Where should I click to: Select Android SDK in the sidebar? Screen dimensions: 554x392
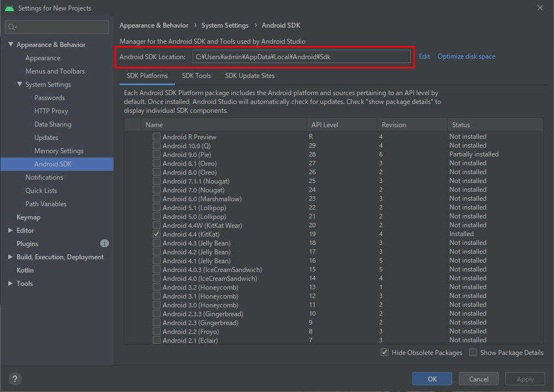pos(57,164)
